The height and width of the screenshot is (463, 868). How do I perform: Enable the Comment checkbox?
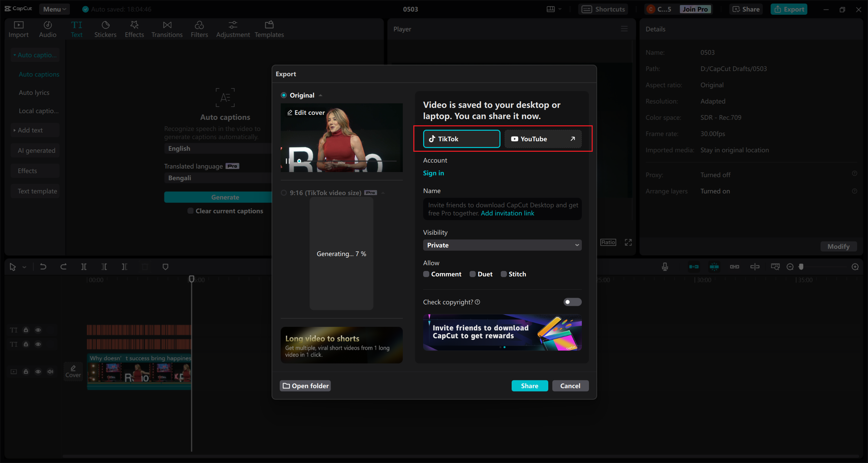(x=426, y=274)
